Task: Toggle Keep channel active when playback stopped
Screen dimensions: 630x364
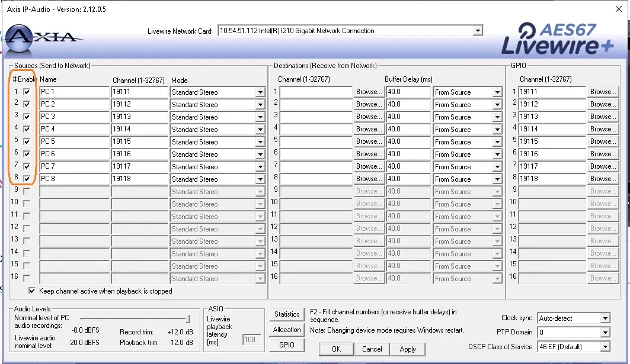Action: 32,291
